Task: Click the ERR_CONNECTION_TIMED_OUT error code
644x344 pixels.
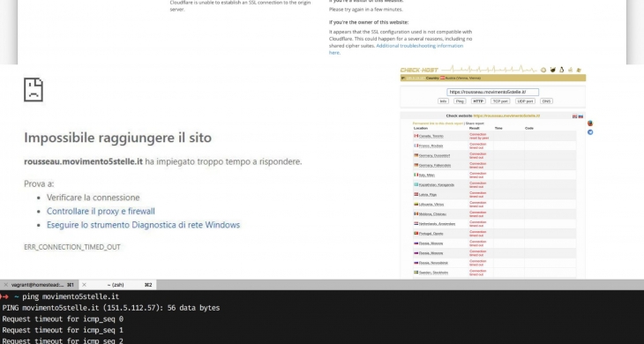Action: [72, 247]
